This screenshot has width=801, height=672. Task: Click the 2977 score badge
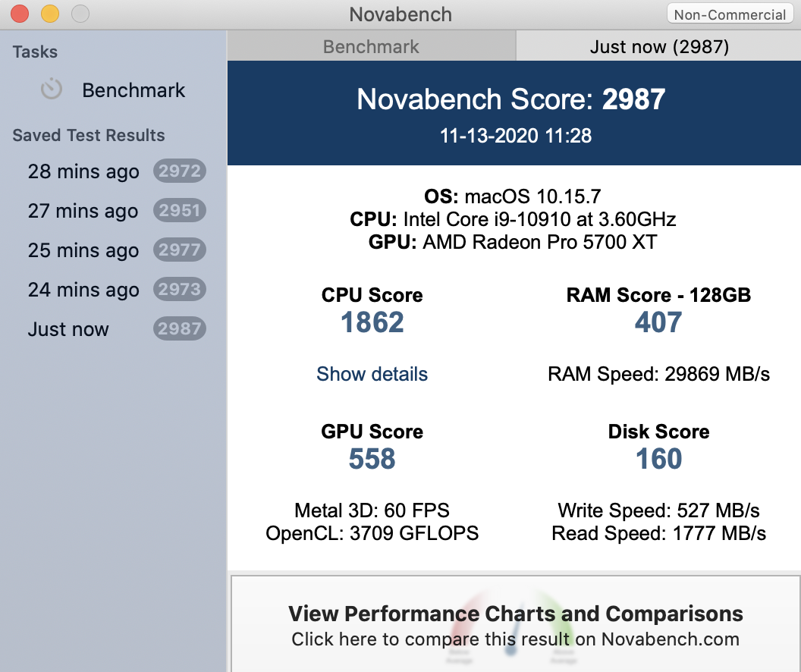[x=179, y=250]
